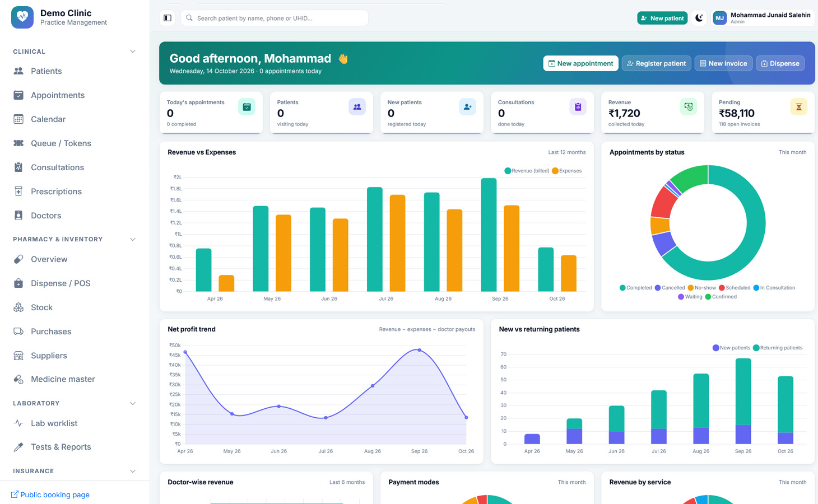The width and height of the screenshot is (818, 504).
Task: Click the Doctors sidebar icon
Action: pyautogui.click(x=18, y=216)
